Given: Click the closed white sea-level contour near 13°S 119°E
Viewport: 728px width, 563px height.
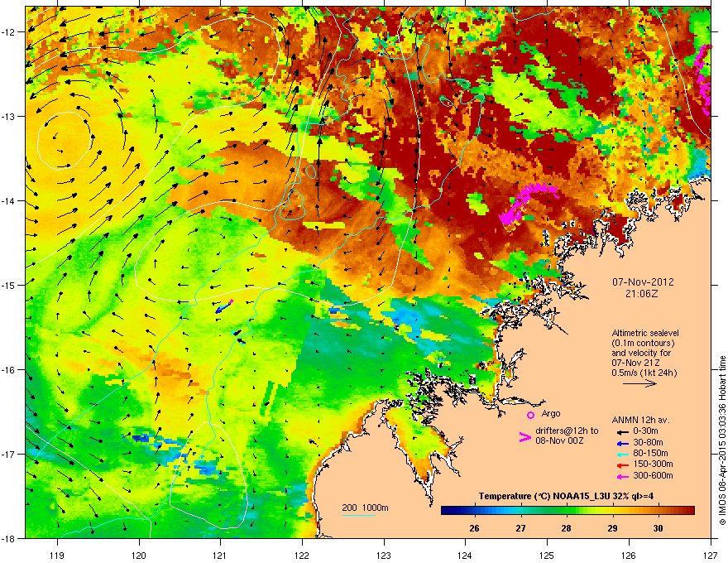Looking at the screenshot, I should click(64, 141).
